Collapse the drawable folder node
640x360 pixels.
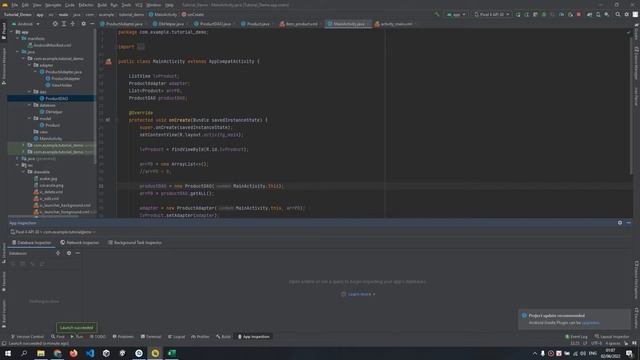[x=24, y=172]
